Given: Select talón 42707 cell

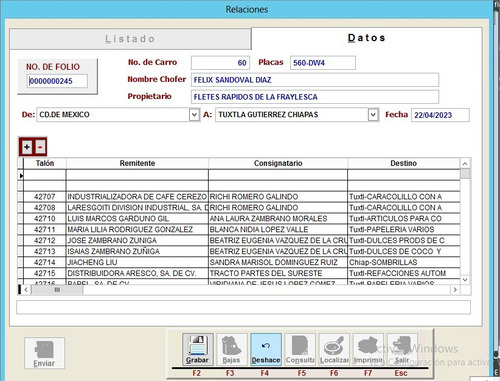Looking at the screenshot, I should pyautogui.click(x=45, y=197).
